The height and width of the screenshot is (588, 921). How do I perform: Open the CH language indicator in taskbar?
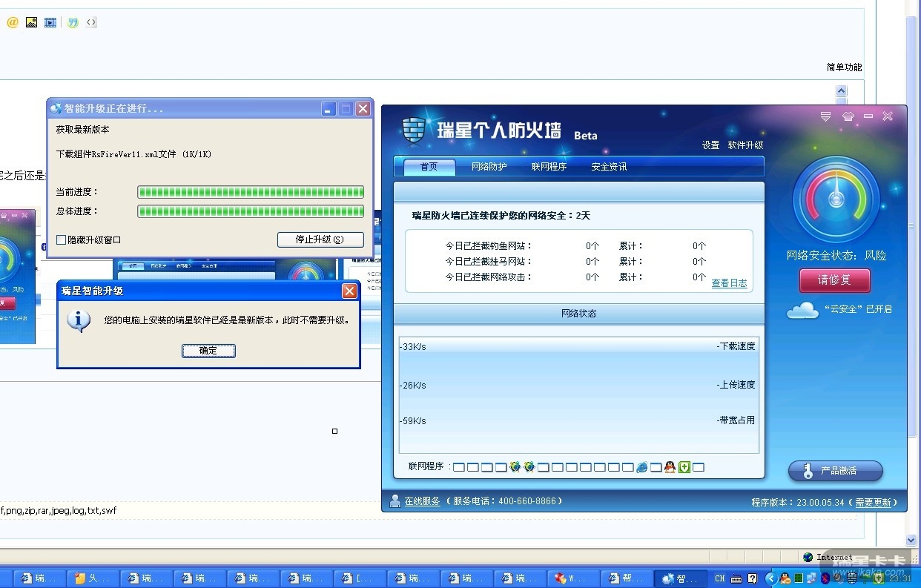point(720,578)
